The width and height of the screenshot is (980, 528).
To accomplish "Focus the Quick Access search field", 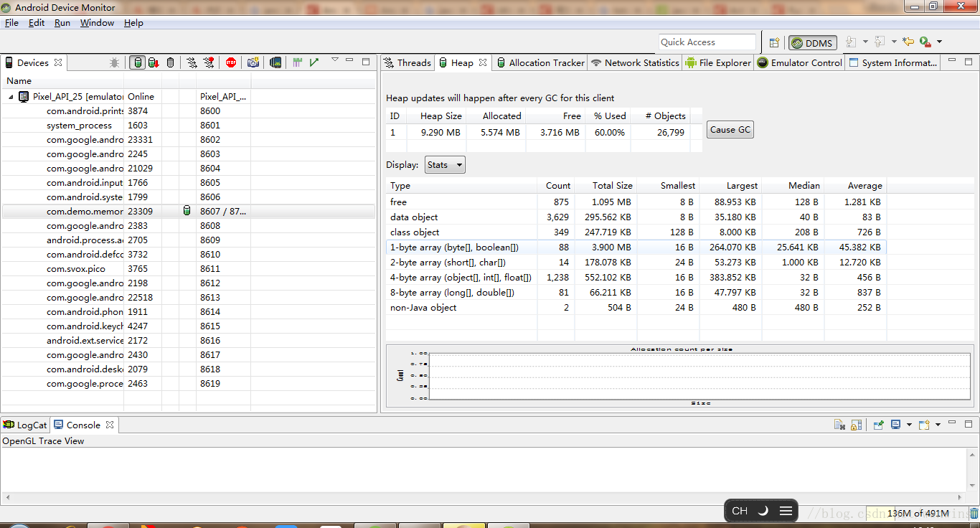I will 707,42.
